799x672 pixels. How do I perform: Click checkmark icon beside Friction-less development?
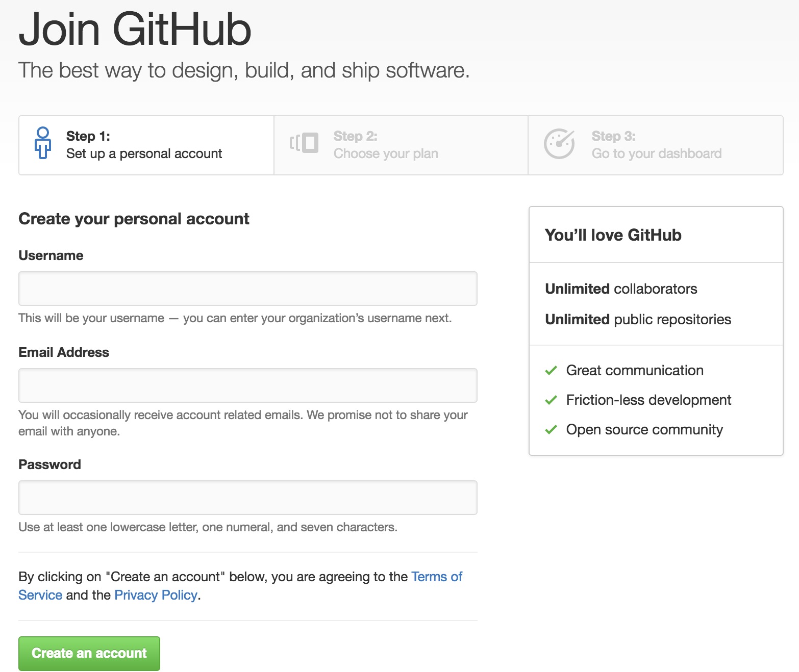pyautogui.click(x=551, y=400)
